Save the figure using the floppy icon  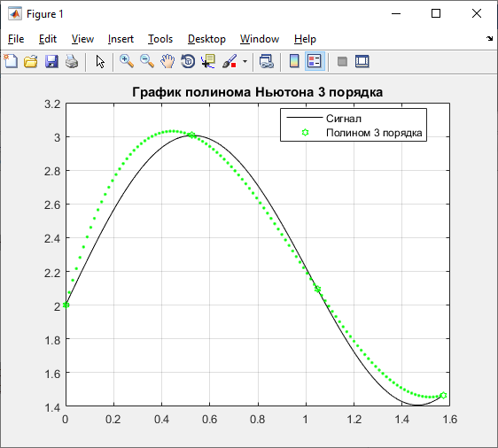pos(51,61)
